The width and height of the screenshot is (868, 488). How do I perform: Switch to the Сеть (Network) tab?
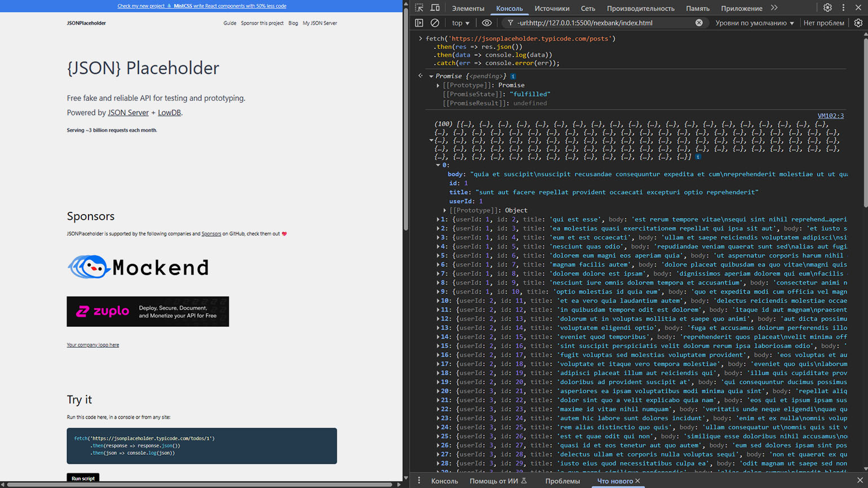coord(588,8)
